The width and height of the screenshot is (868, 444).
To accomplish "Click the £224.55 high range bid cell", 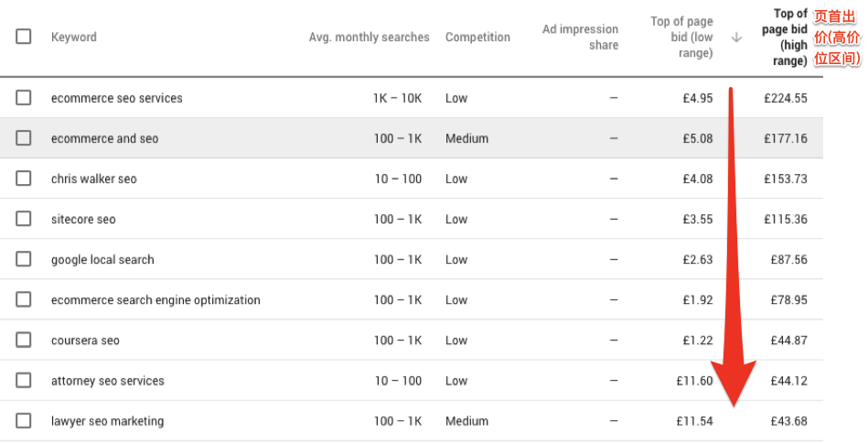I will coord(786,98).
